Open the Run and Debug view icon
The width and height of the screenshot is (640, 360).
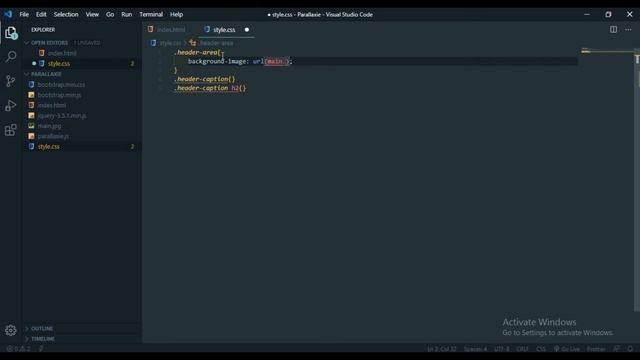[11, 105]
